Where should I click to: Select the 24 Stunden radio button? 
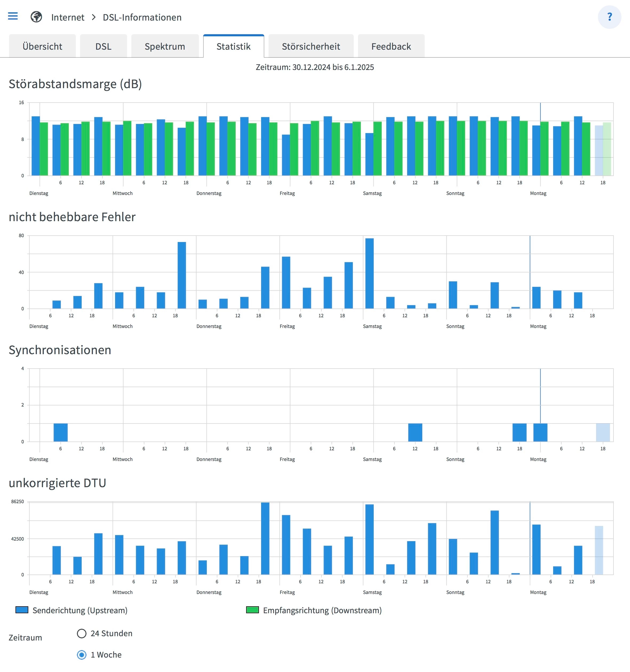82,633
